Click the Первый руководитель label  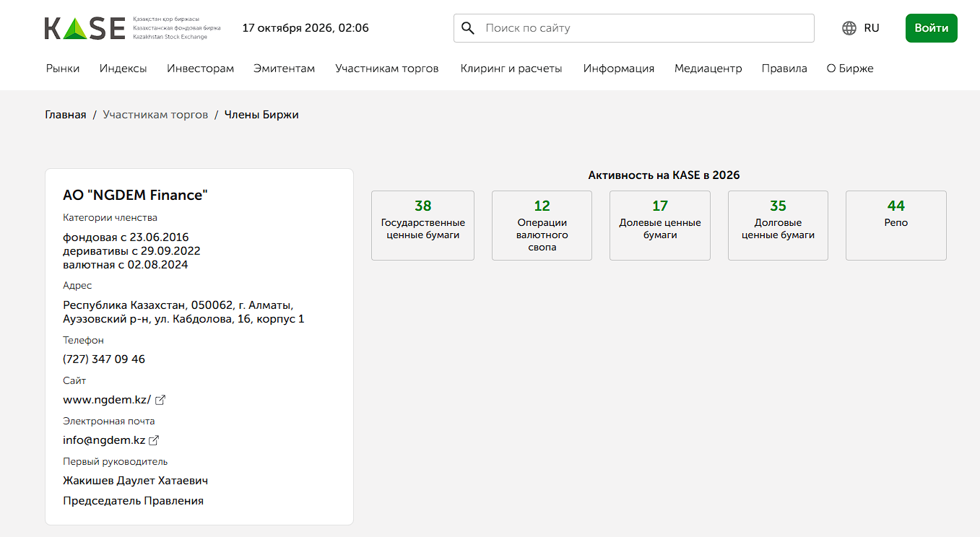116,462
